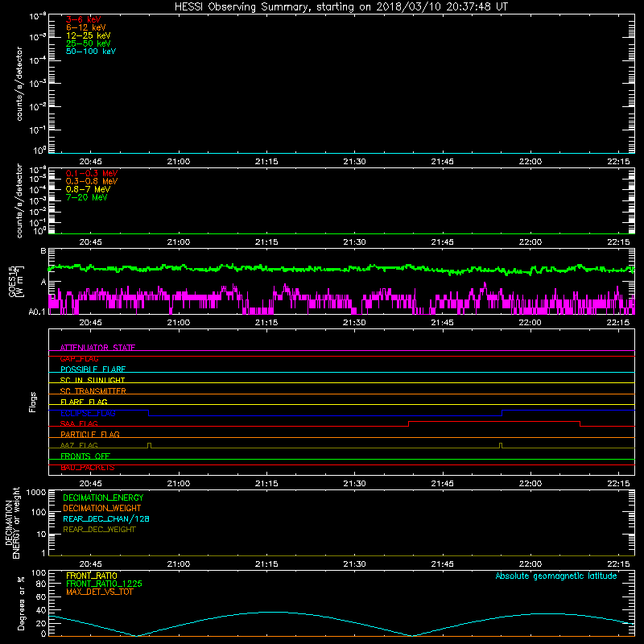Select the GAP_FLAG label
Image resolution: width=644 pixels, height=644 pixels.
click(x=79, y=358)
